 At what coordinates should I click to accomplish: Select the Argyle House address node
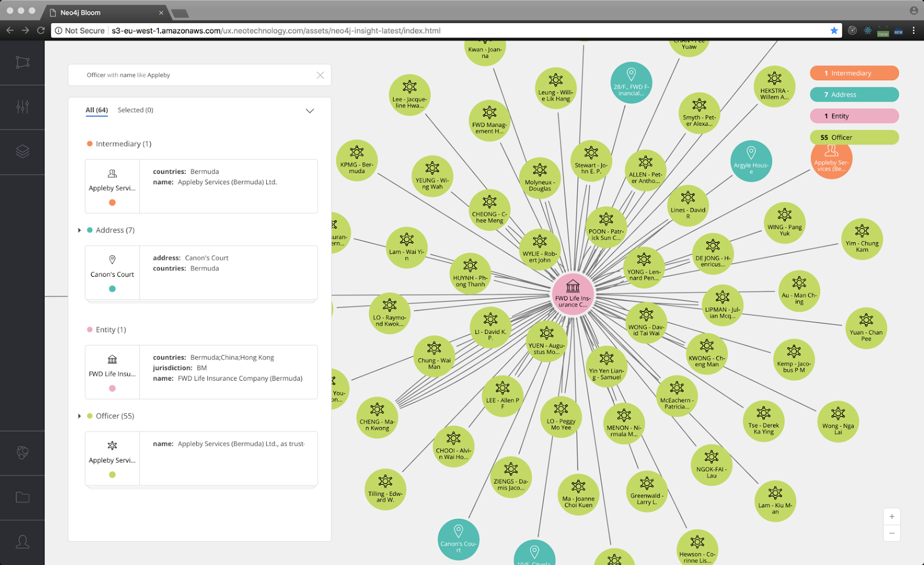751,161
